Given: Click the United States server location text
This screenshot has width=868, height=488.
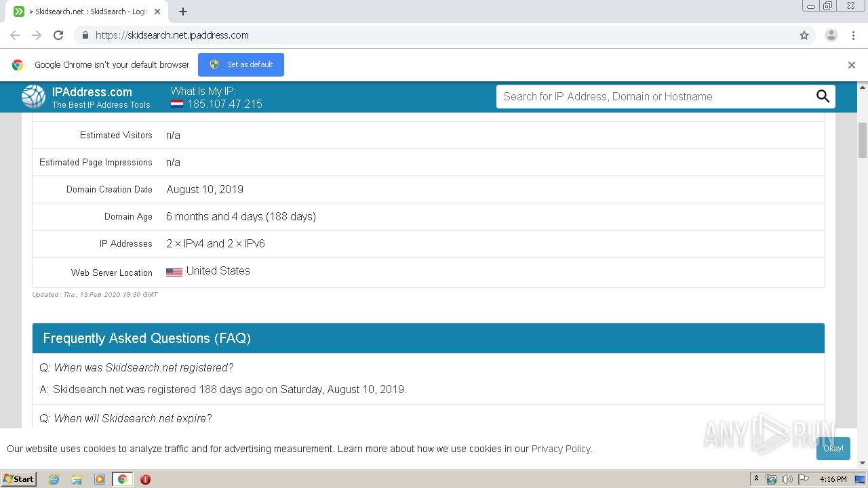Looking at the screenshot, I should click(218, 270).
